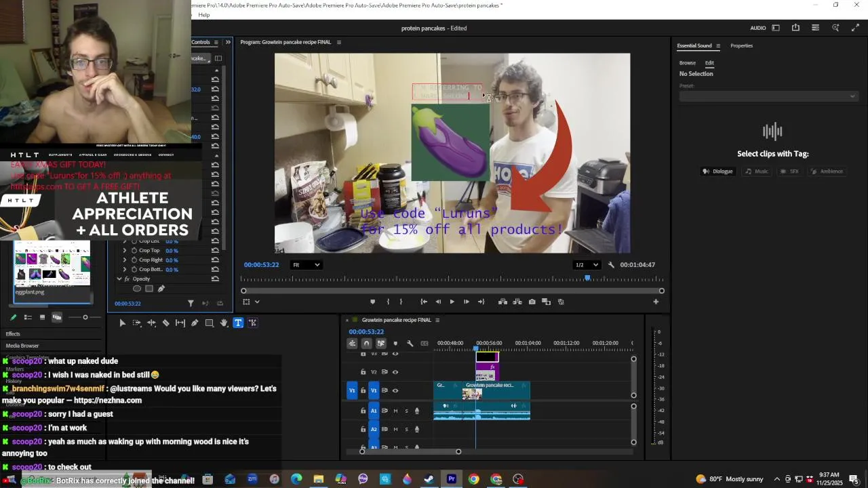Tag clip as Dialogue

(x=717, y=171)
